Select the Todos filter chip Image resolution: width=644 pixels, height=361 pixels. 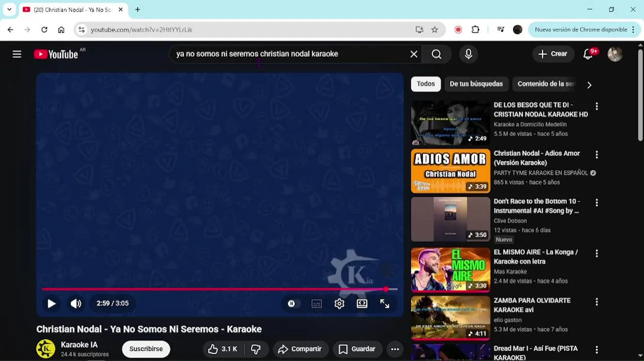(x=426, y=84)
